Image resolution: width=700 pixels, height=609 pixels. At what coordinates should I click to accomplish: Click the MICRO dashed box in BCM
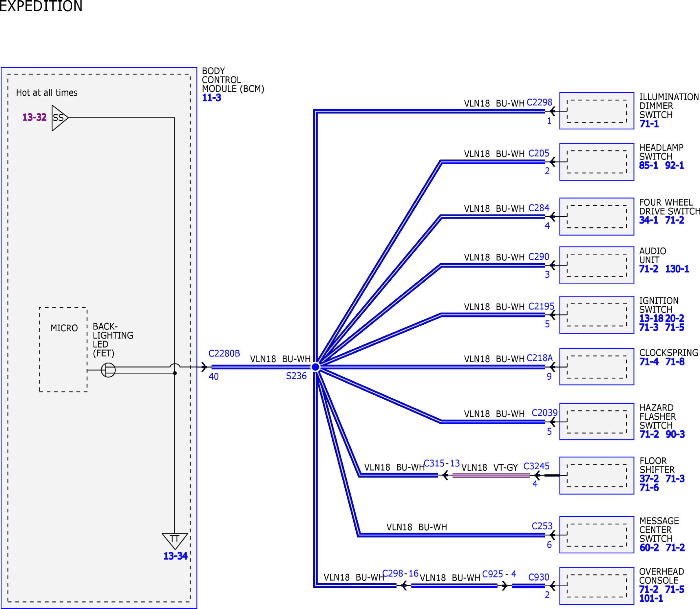click(x=63, y=350)
